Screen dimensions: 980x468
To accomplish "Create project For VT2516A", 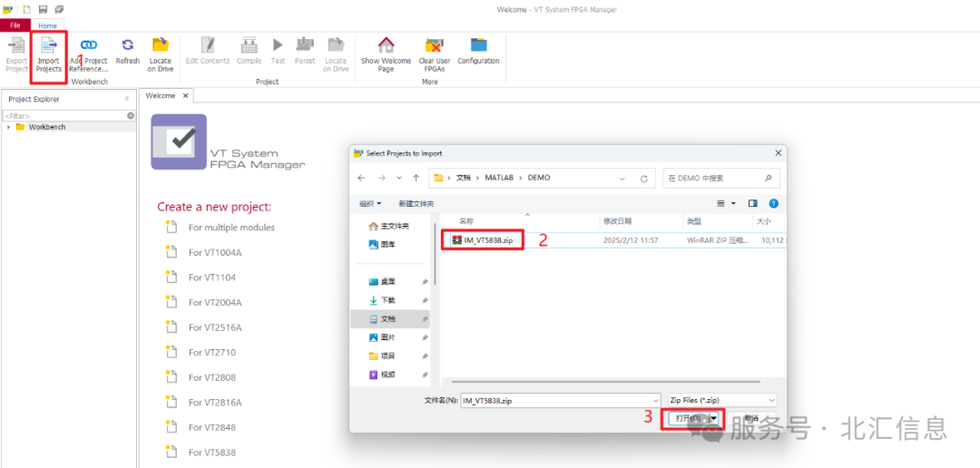I will point(214,327).
